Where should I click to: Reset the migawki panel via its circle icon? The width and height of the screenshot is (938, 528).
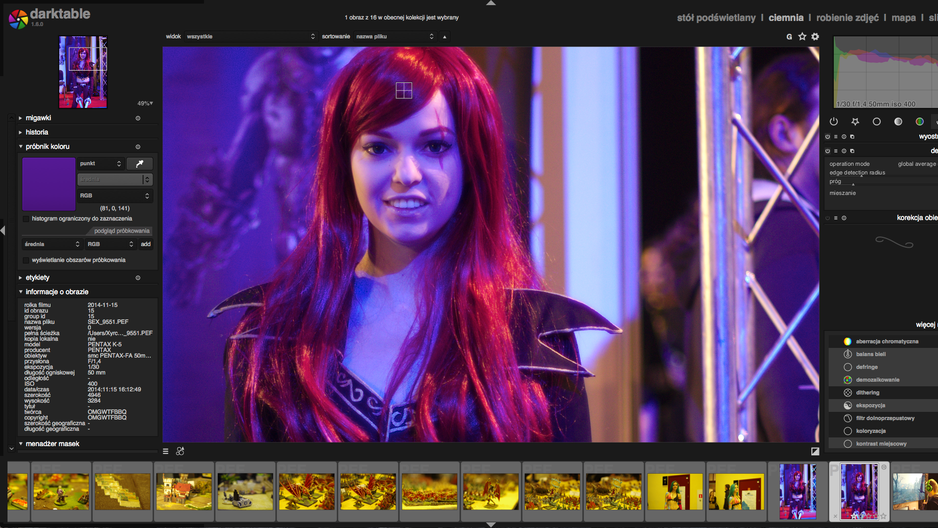(138, 118)
